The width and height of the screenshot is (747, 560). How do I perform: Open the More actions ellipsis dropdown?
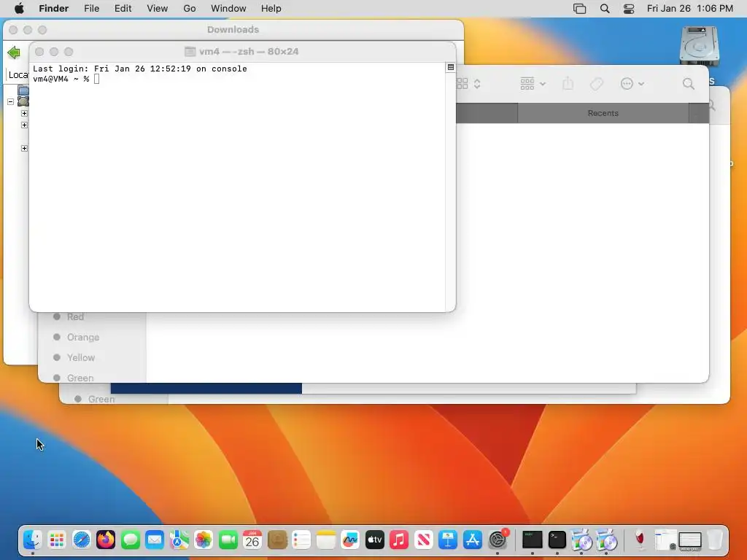(x=632, y=84)
